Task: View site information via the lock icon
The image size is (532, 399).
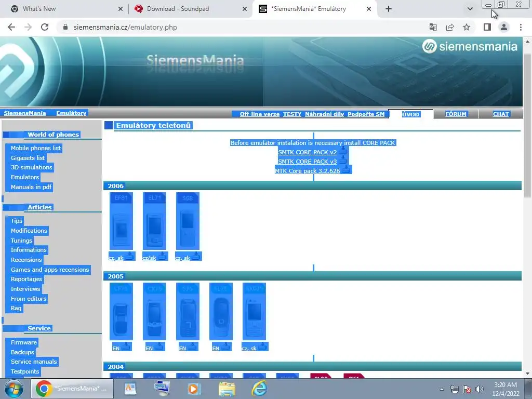Action: (65, 27)
